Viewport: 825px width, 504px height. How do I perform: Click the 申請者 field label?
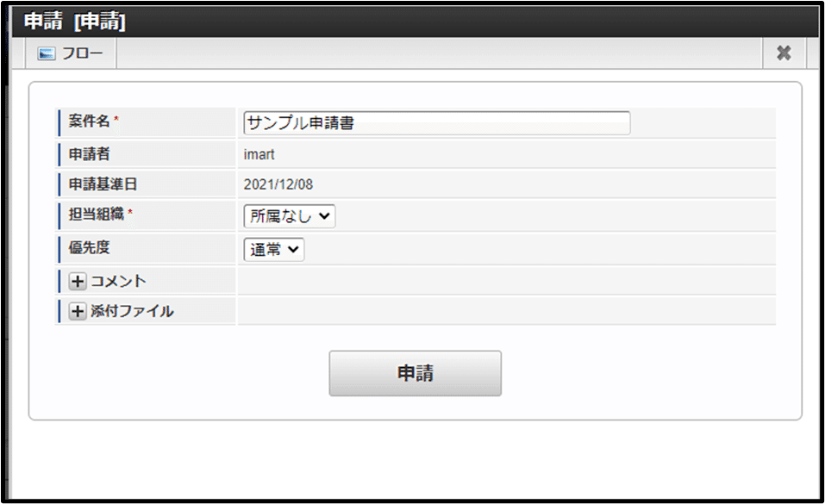click(90, 153)
